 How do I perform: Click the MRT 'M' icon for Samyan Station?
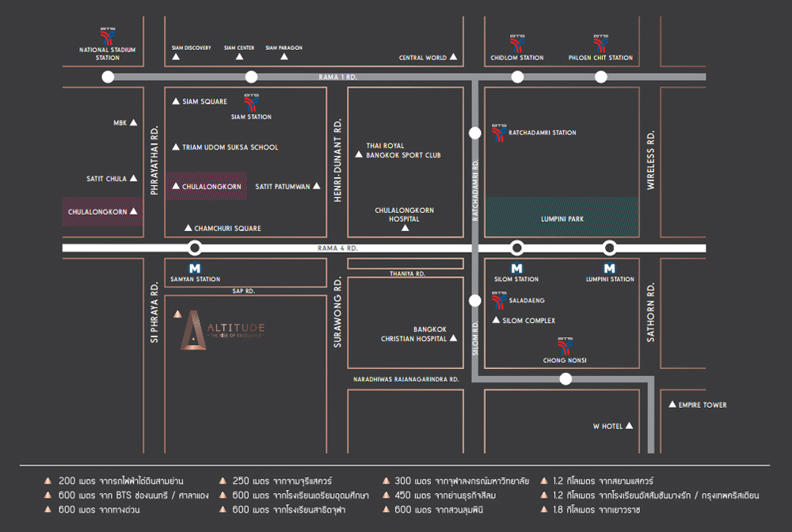(x=195, y=268)
